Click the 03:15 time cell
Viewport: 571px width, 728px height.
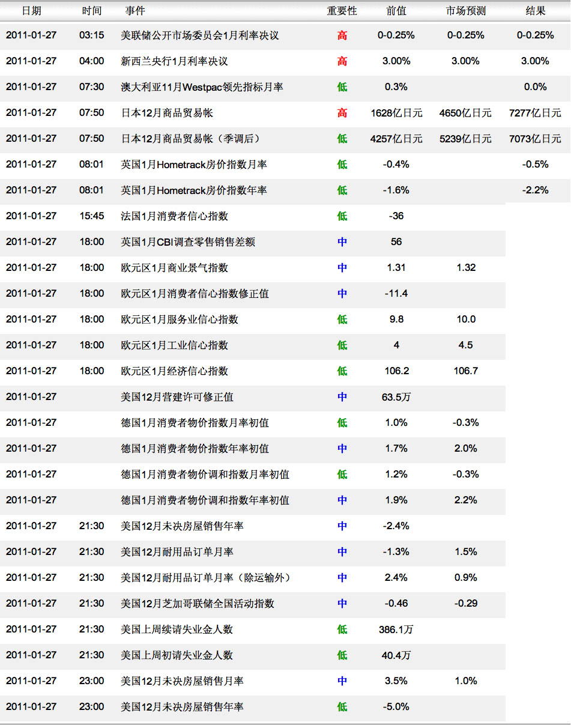pos(91,35)
